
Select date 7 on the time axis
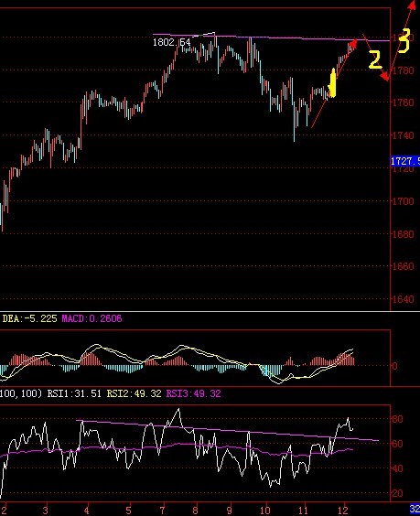(162, 511)
